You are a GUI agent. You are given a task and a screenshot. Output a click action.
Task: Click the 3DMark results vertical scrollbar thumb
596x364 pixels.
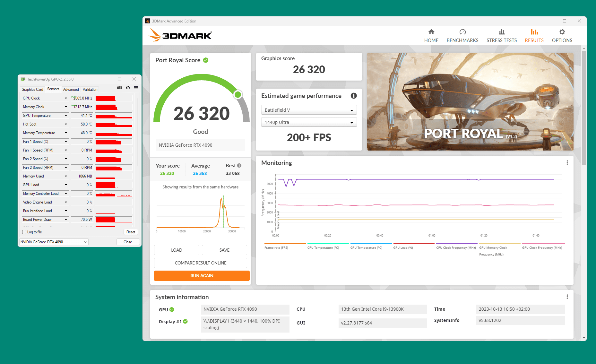click(x=584, y=108)
